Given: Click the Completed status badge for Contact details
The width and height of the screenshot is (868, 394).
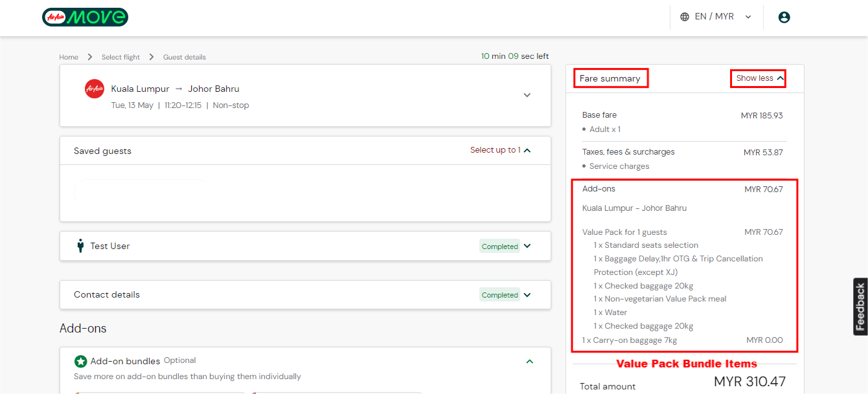Looking at the screenshot, I should (499, 294).
